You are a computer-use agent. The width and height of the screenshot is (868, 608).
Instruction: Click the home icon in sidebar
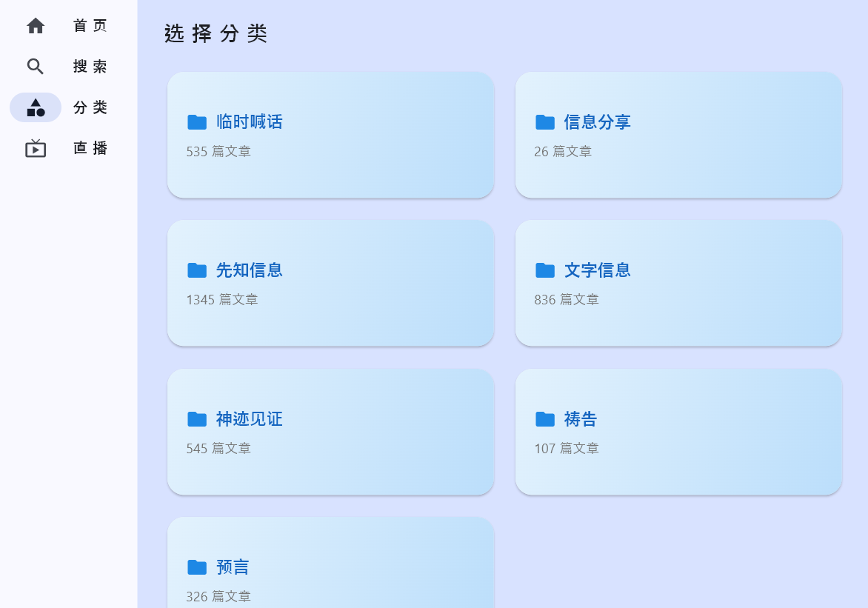[x=36, y=26]
